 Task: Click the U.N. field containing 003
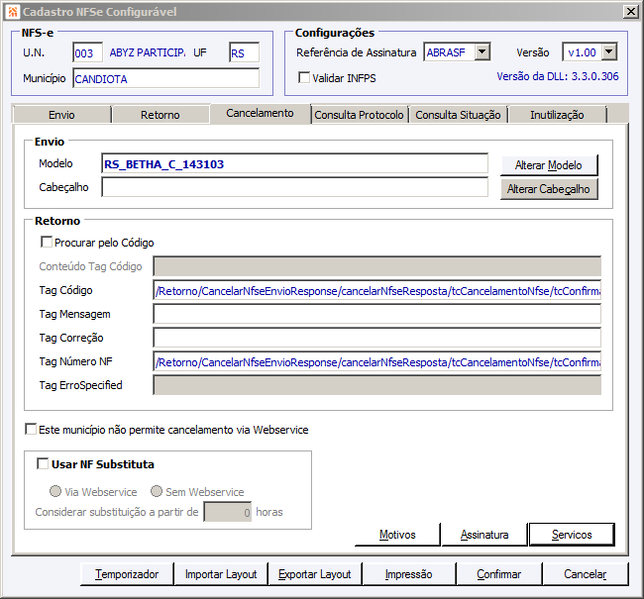(87, 53)
